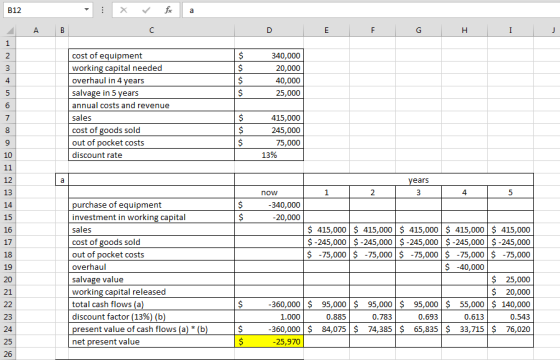Click 'total cash flows (a)' label
Screen dimensions: 560x360
click(151, 304)
